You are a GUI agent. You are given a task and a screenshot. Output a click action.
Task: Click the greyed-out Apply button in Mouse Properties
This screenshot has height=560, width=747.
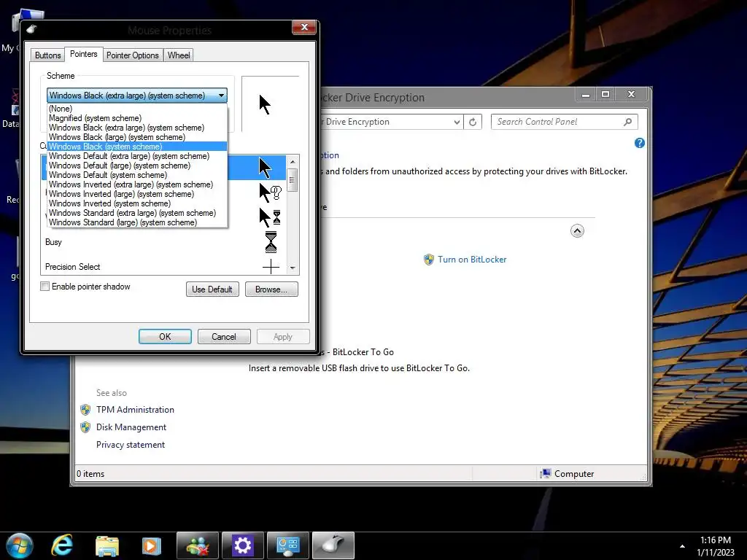[x=283, y=337]
